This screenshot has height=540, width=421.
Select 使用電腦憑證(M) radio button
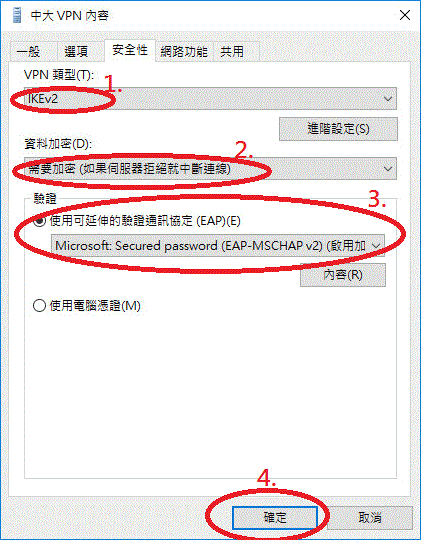point(39,305)
